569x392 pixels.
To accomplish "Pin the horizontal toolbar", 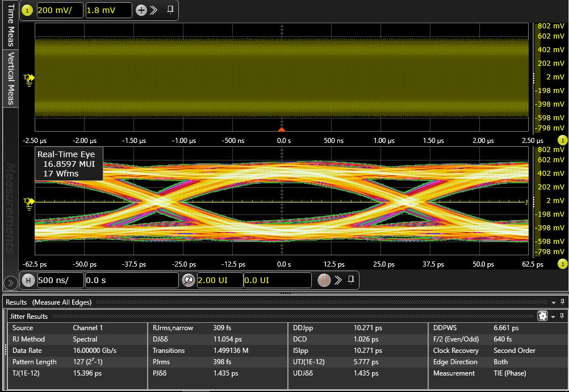I will pos(351,280).
